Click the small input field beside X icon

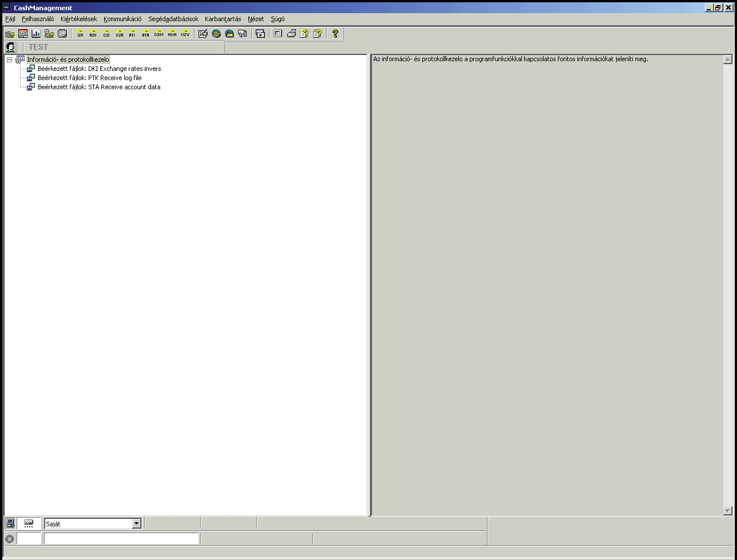pyautogui.click(x=29, y=538)
